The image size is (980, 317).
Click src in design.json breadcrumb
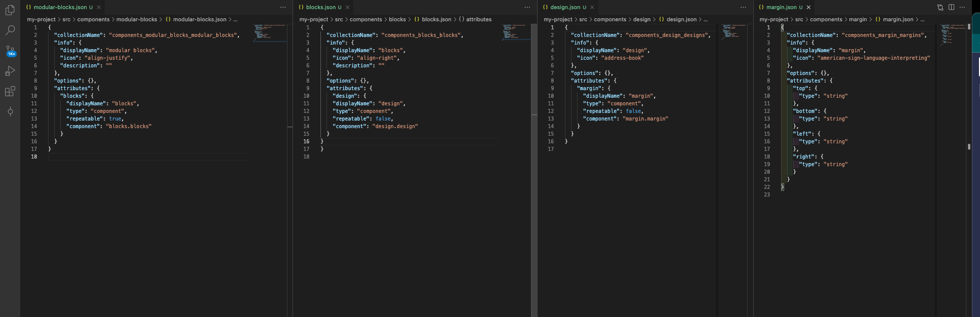pyautogui.click(x=583, y=19)
